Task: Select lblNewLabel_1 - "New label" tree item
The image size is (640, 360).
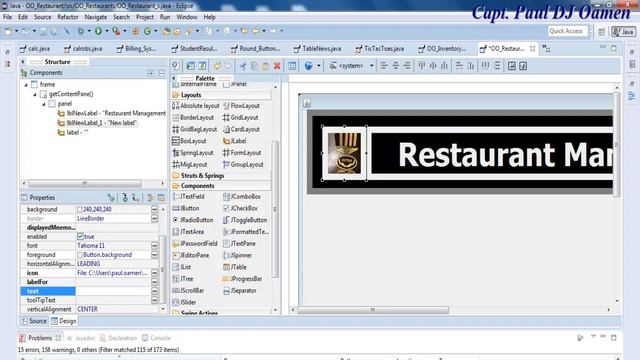Action: tap(98, 123)
